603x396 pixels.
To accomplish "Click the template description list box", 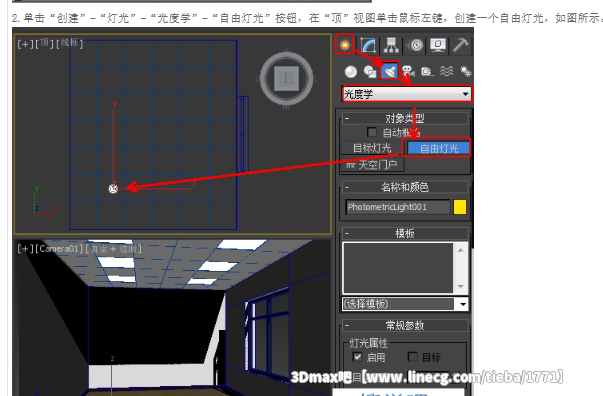I will pyautogui.click(x=398, y=268).
